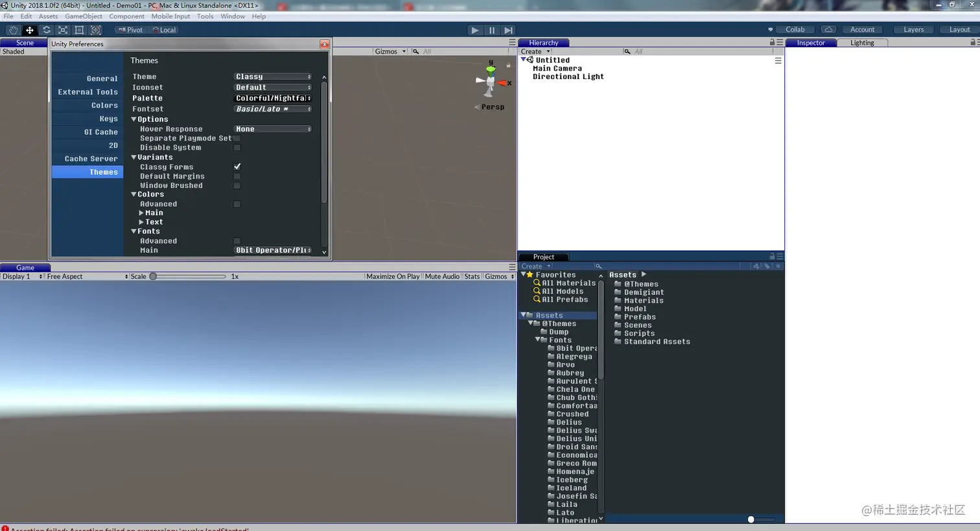This screenshot has height=531, width=980.
Task: Select the combined Transform tool
Action: tap(96, 30)
